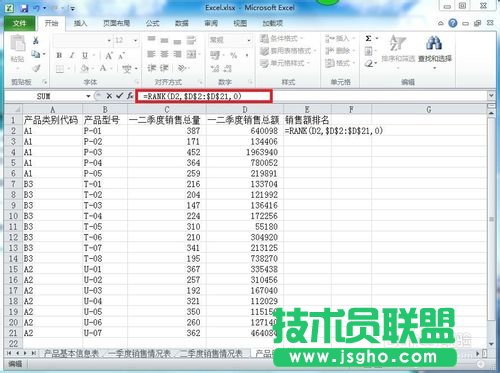500x373 pixels.
Task: Expand the formula bar with its arrow
Action: [x=491, y=96]
